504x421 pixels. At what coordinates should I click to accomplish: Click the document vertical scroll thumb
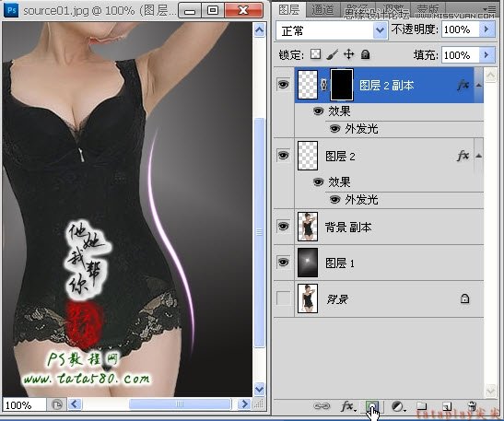pyautogui.click(x=259, y=233)
